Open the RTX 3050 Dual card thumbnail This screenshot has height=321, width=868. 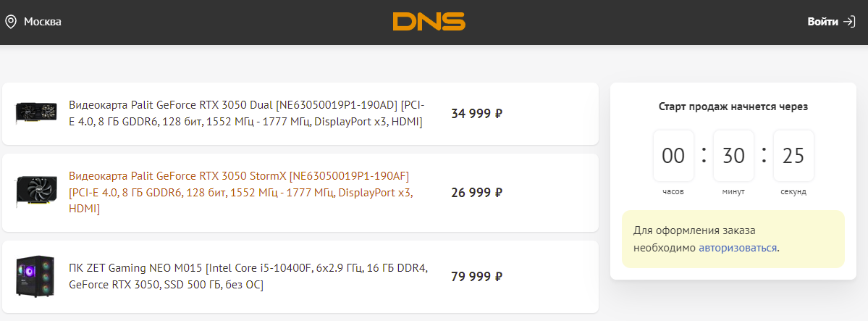point(36,114)
